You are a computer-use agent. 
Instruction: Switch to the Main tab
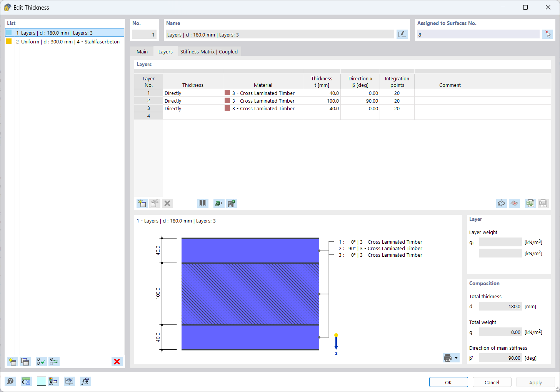(142, 51)
